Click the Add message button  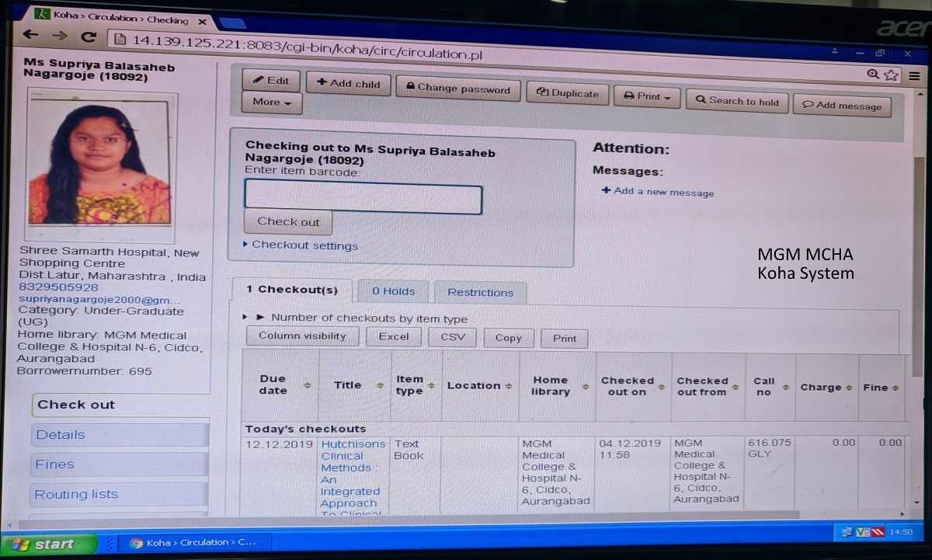[x=842, y=106]
